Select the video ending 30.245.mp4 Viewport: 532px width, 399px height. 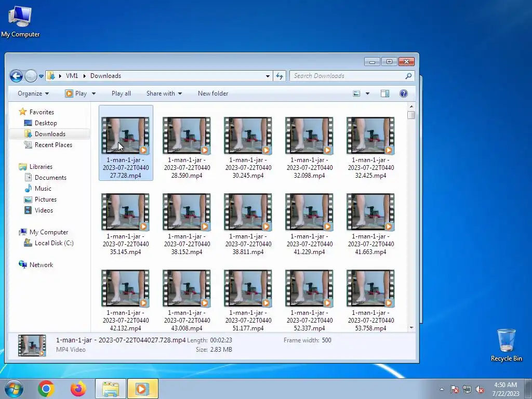pos(248,148)
